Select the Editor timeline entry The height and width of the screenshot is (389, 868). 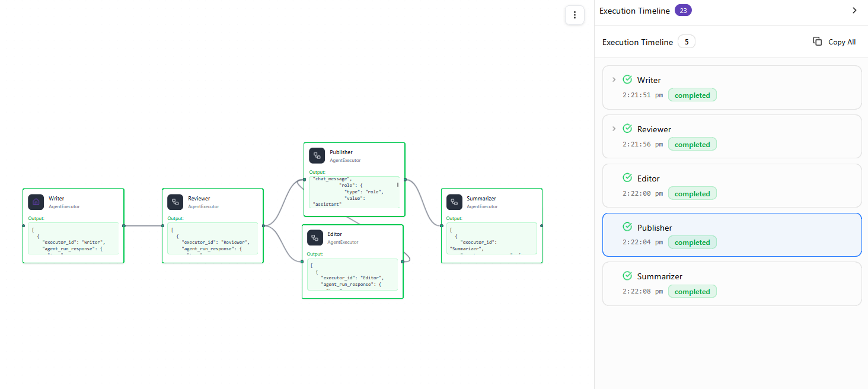pyautogui.click(x=732, y=186)
